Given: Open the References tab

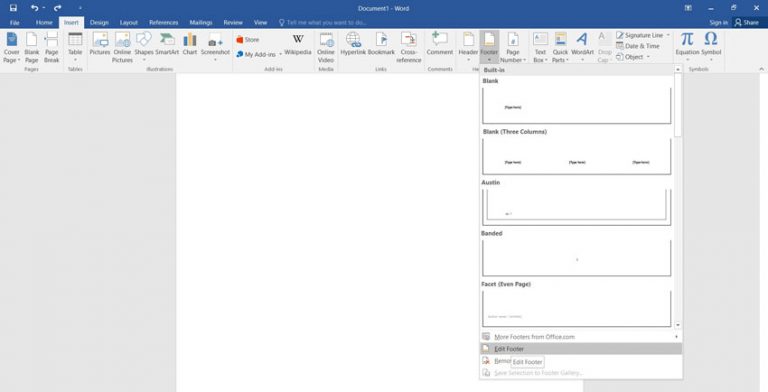Looking at the screenshot, I should pyautogui.click(x=164, y=23).
